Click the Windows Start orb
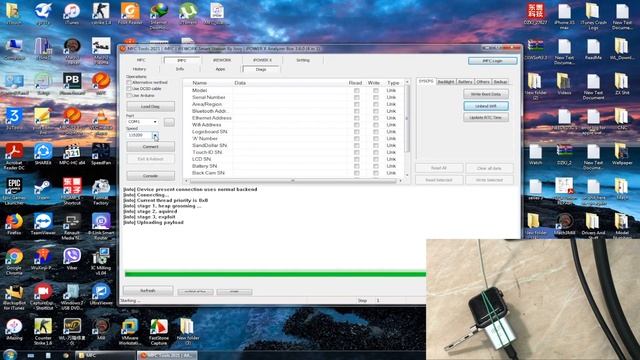 tap(10, 355)
